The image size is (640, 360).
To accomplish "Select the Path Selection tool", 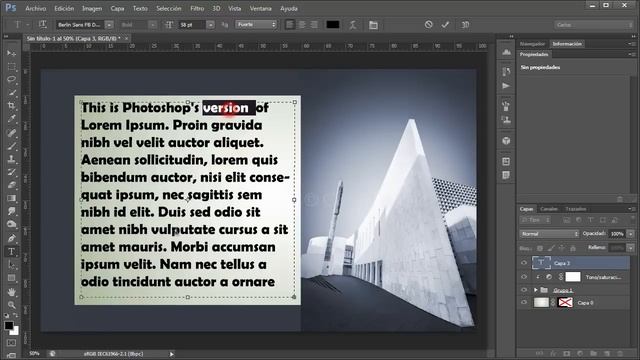I will coord(11,265).
